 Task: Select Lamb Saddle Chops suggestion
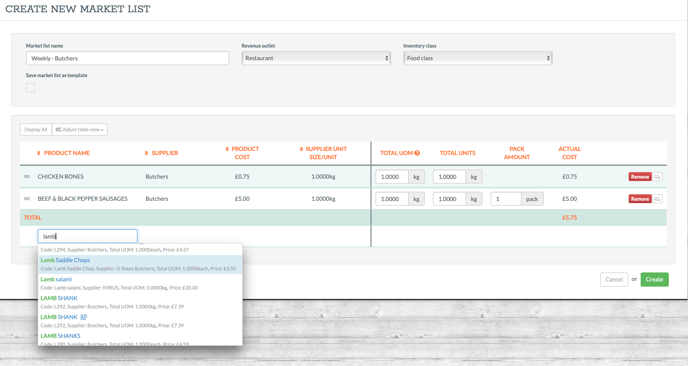point(140,264)
